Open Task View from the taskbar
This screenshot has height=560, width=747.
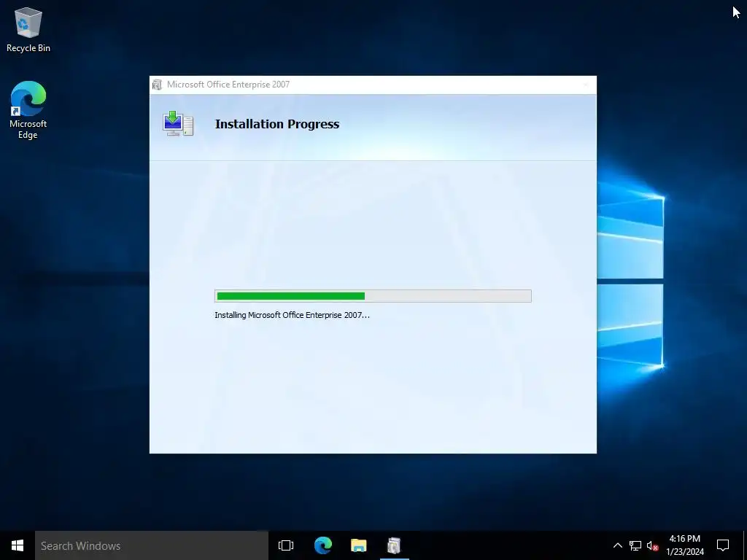pyautogui.click(x=286, y=545)
